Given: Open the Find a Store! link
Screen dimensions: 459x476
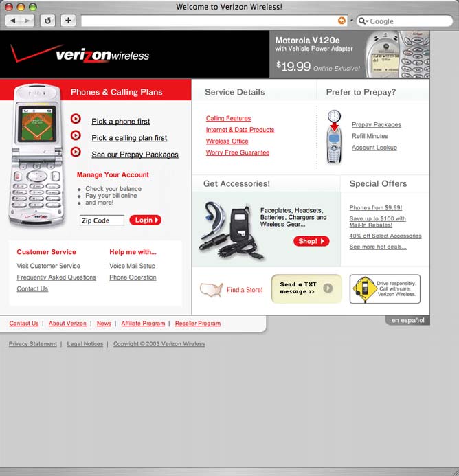Looking at the screenshot, I should click(245, 290).
